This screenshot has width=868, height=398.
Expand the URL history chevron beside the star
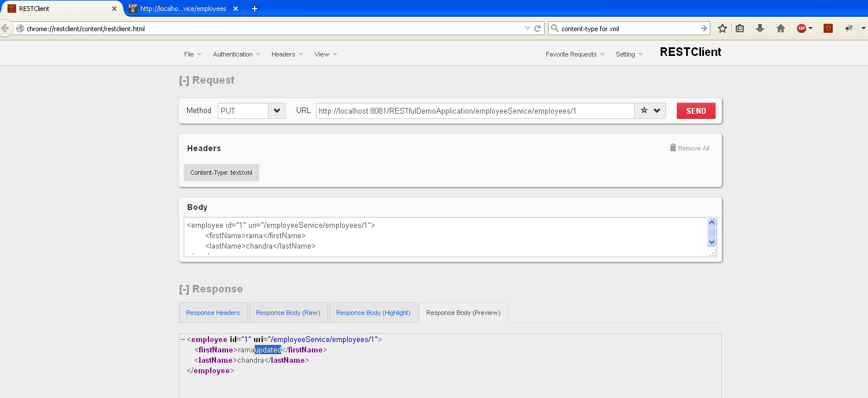656,110
